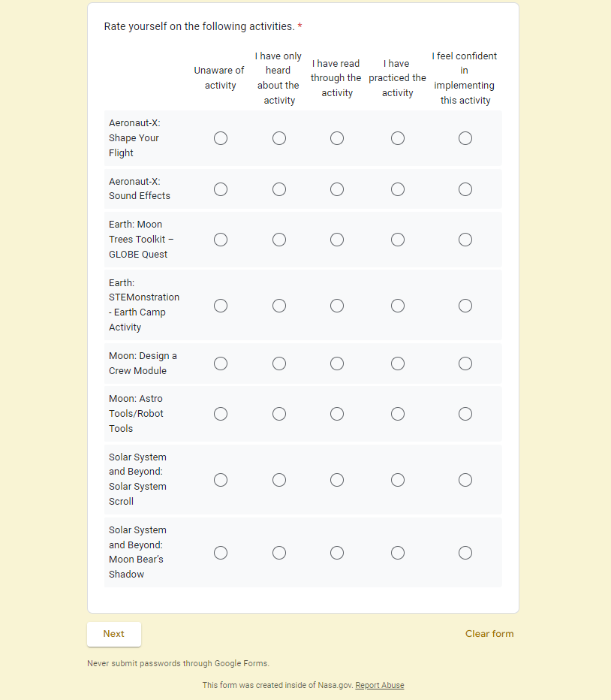Image resolution: width=611 pixels, height=700 pixels.
Task: Click the Clear form link
Action: click(x=489, y=634)
